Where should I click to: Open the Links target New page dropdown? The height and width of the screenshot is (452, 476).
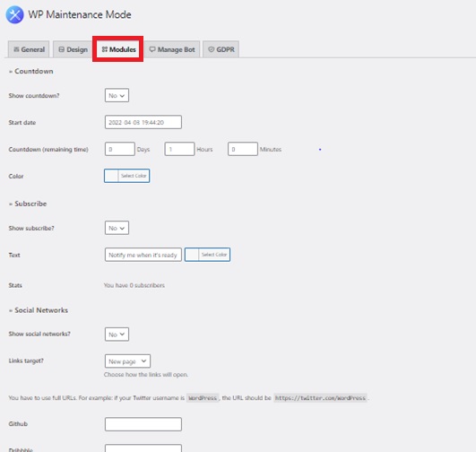pyautogui.click(x=127, y=361)
